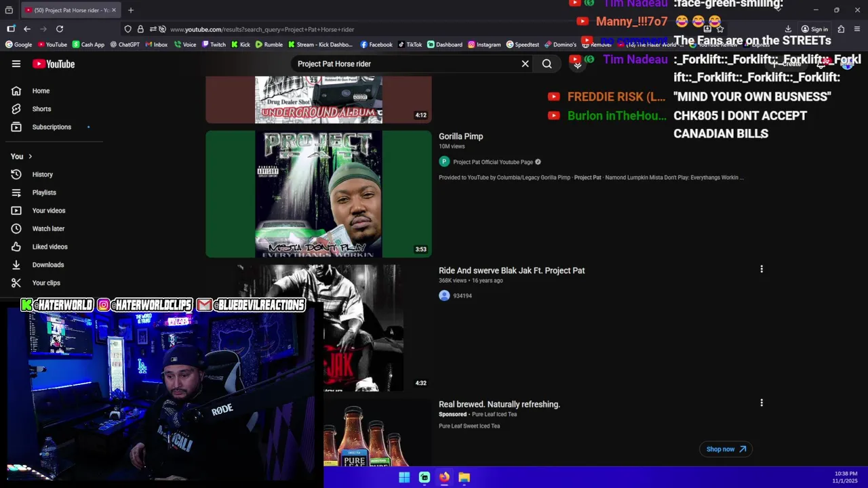The width and height of the screenshot is (868, 488).
Task: Expand the You section chevron
Action: click(x=30, y=157)
